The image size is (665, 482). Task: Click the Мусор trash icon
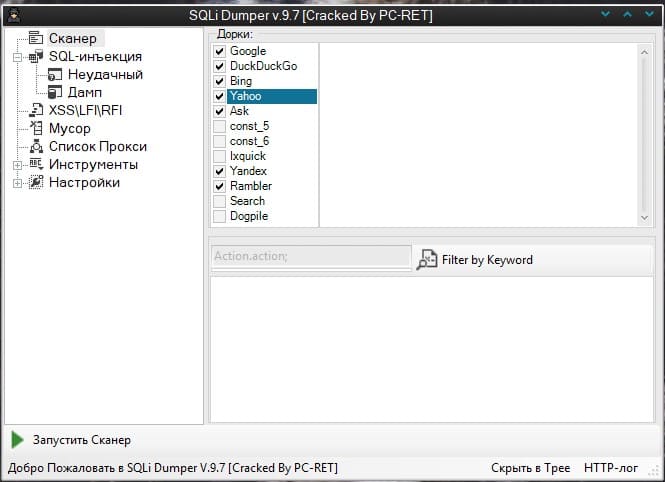(36, 128)
